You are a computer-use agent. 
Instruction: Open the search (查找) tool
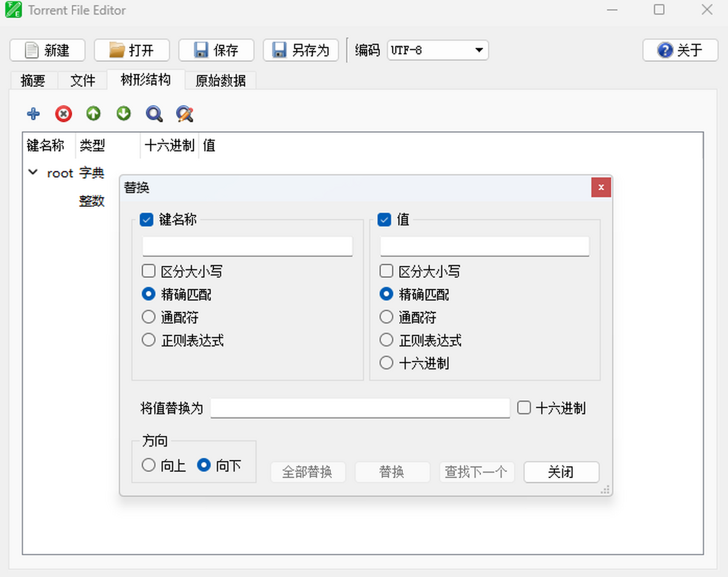(153, 113)
